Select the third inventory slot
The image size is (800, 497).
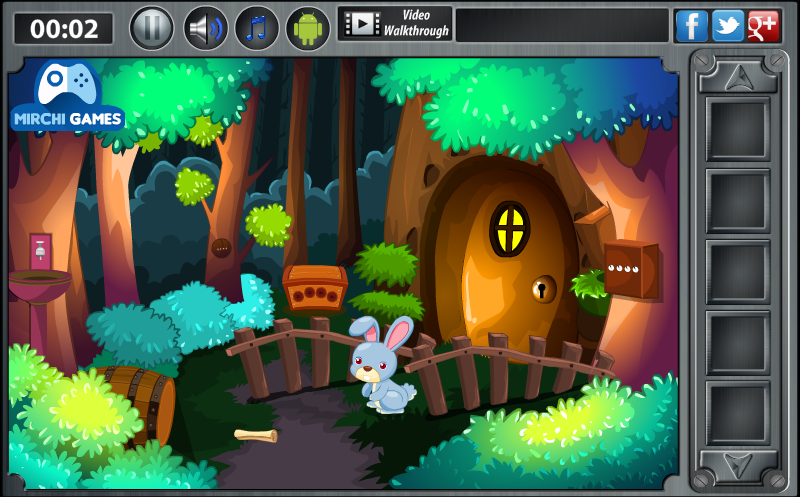[738, 271]
